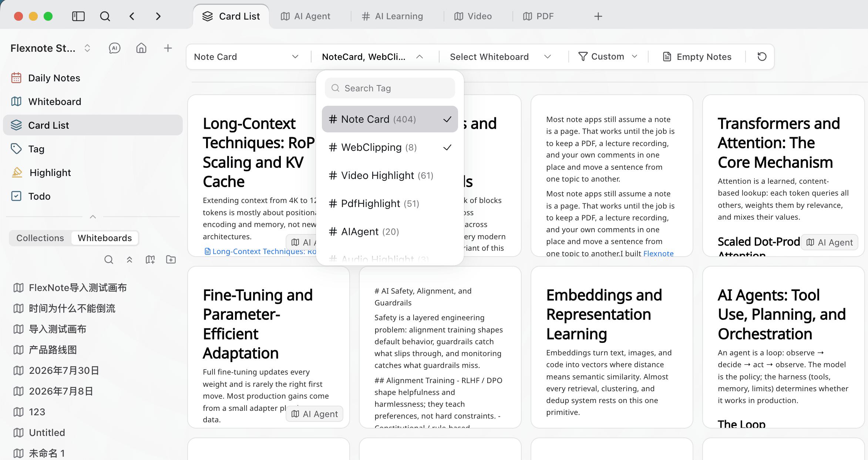This screenshot has height=460, width=868.
Task: Switch to the AI Agent tab
Action: pos(306,16)
